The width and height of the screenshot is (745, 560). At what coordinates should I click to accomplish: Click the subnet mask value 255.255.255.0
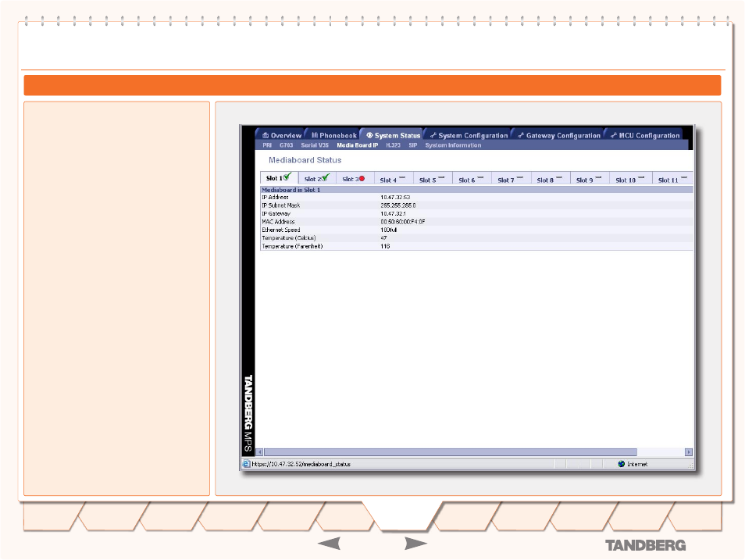pos(398,205)
